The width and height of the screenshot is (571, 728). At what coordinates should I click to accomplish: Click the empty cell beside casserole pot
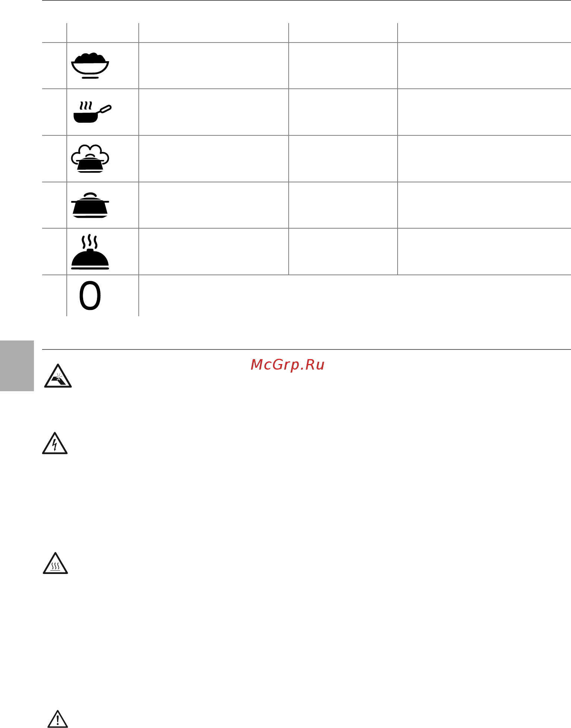tap(214, 205)
